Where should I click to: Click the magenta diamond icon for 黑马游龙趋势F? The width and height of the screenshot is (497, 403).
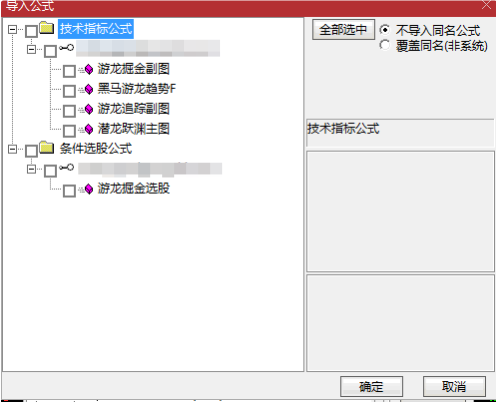point(89,89)
